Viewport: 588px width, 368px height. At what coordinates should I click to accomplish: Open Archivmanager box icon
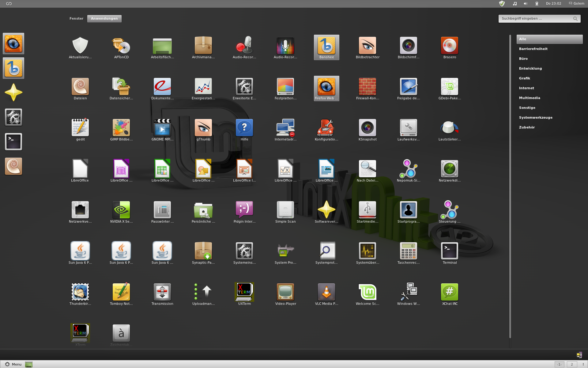(x=203, y=48)
